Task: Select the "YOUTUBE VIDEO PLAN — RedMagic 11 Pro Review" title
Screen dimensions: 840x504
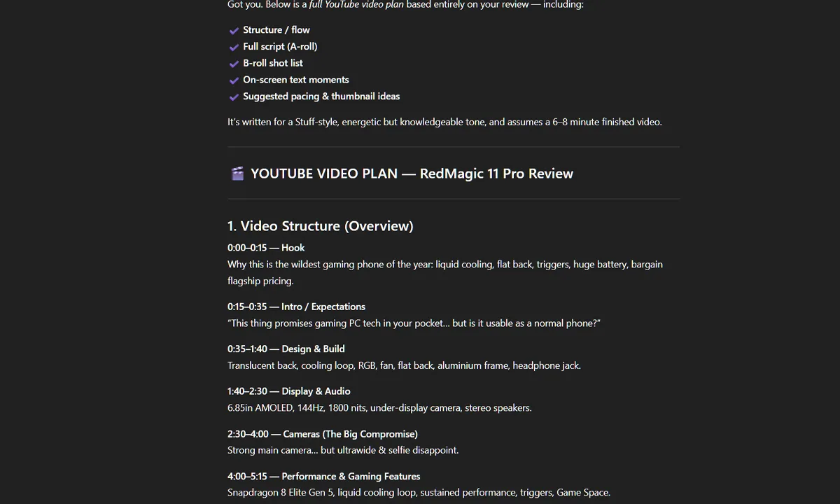Action: click(412, 173)
